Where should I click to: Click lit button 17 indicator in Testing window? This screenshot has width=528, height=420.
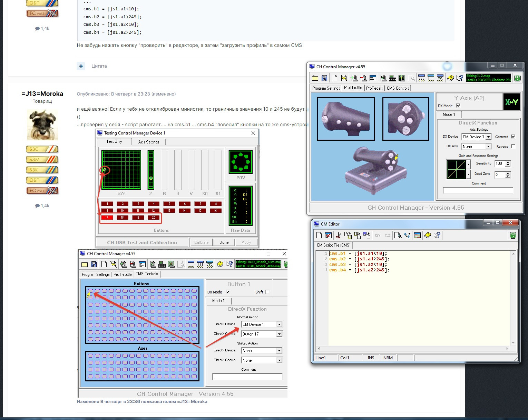pos(107,217)
